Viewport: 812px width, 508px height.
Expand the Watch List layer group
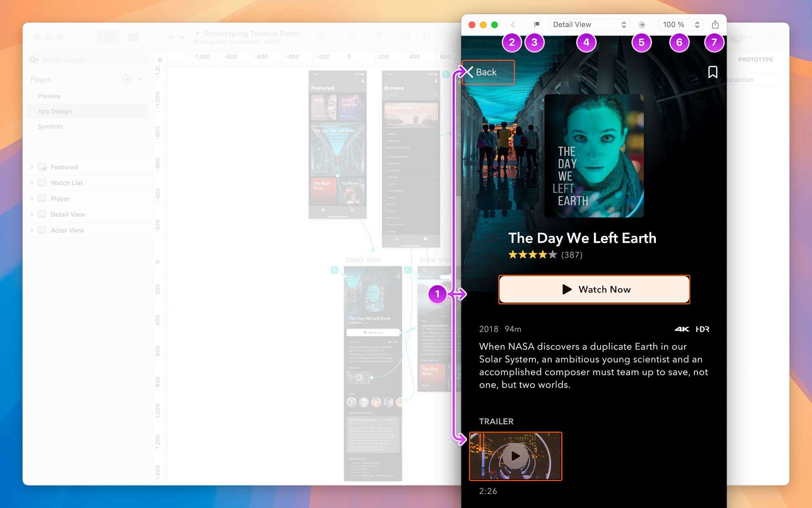32,182
